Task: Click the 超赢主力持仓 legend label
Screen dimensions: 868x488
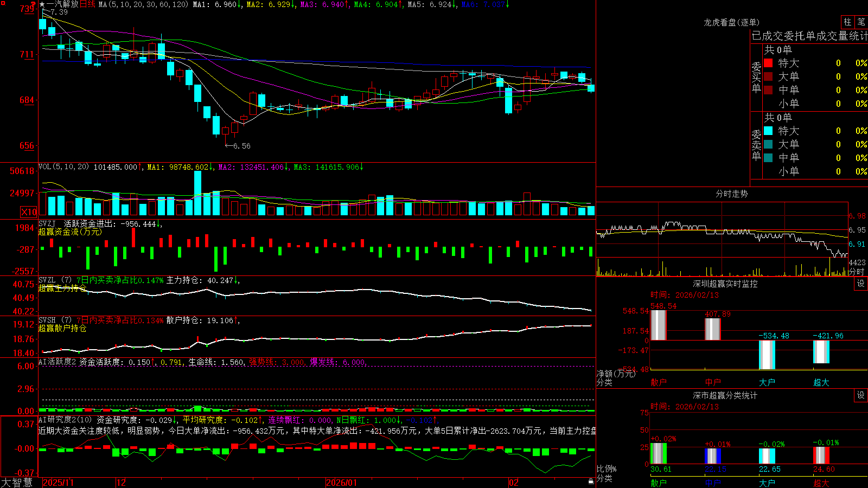Action: pos(62,288)
